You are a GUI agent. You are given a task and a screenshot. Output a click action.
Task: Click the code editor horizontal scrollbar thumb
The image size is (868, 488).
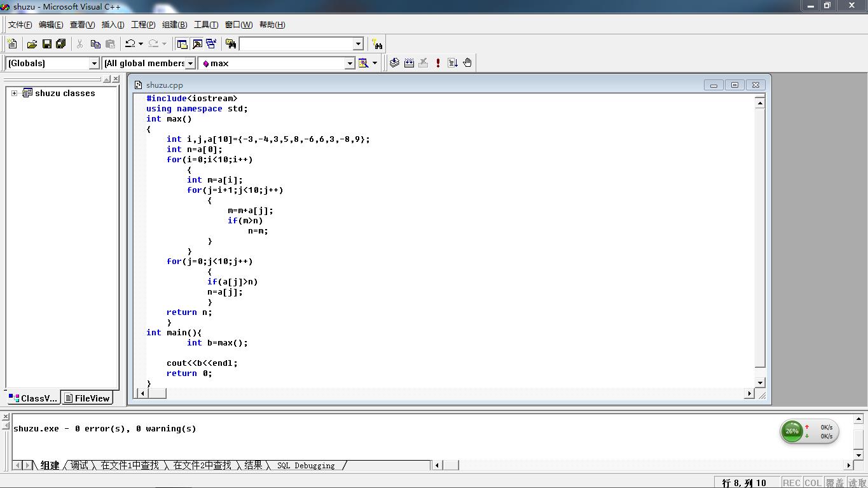pyautogui.click(x=157, y=393)
